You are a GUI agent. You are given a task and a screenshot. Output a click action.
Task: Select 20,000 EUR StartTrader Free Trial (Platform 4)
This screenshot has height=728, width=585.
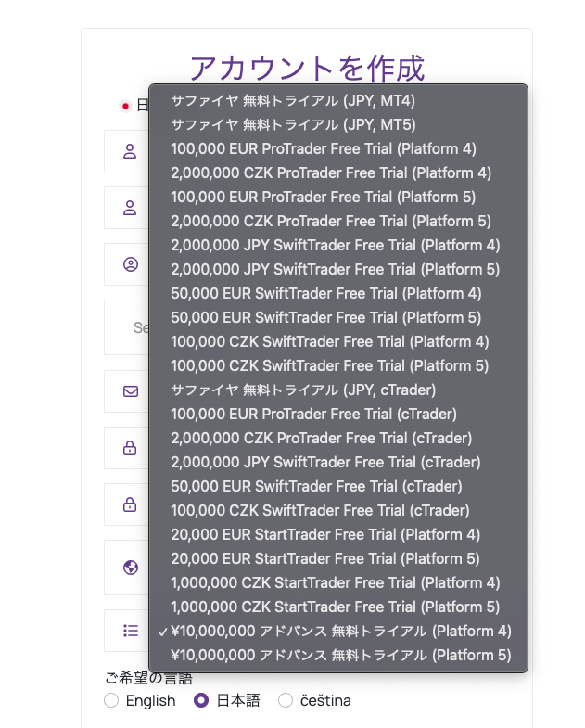coord(338,535)
